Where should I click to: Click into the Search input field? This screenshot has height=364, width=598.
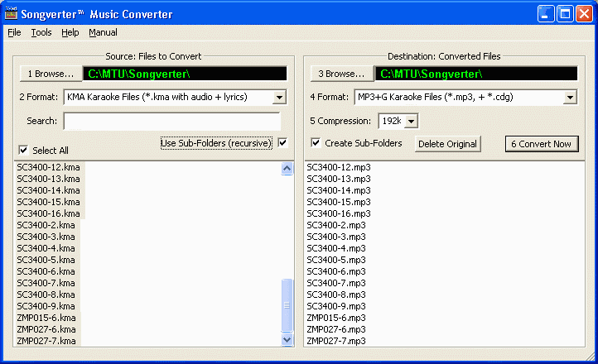172,122
